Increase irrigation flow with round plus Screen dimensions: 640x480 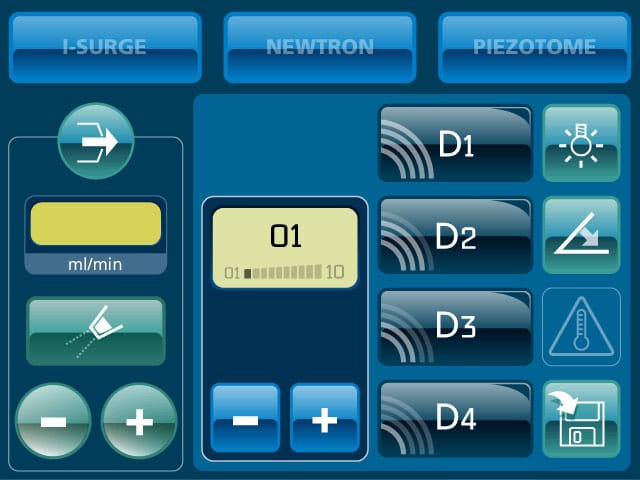pyautogui.click(x=139, y=421)
